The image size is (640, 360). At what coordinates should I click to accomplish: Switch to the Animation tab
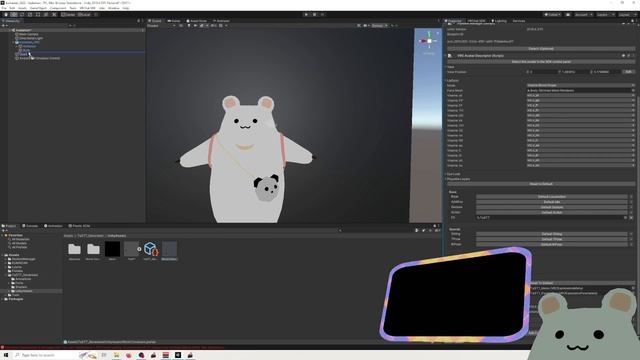(x=53, y=226)
